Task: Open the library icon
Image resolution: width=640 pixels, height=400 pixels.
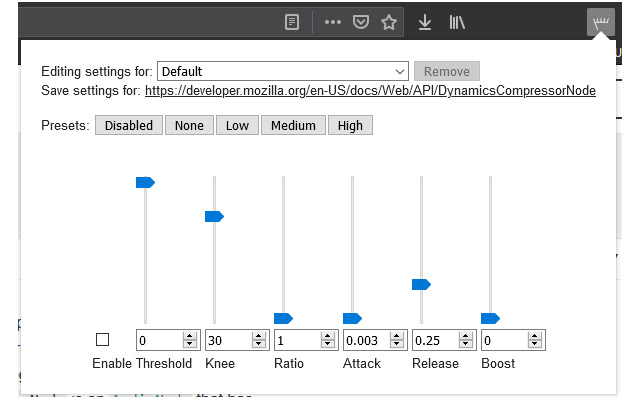Action: pos(457,22)
